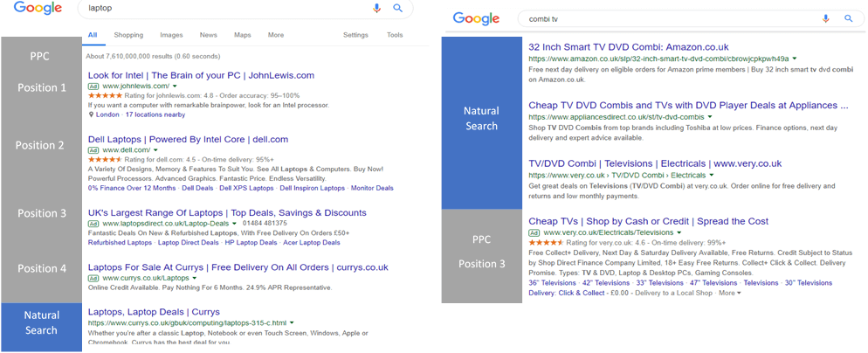Open the More menu
Screen dimensions: 868x353
coord(276,35)
